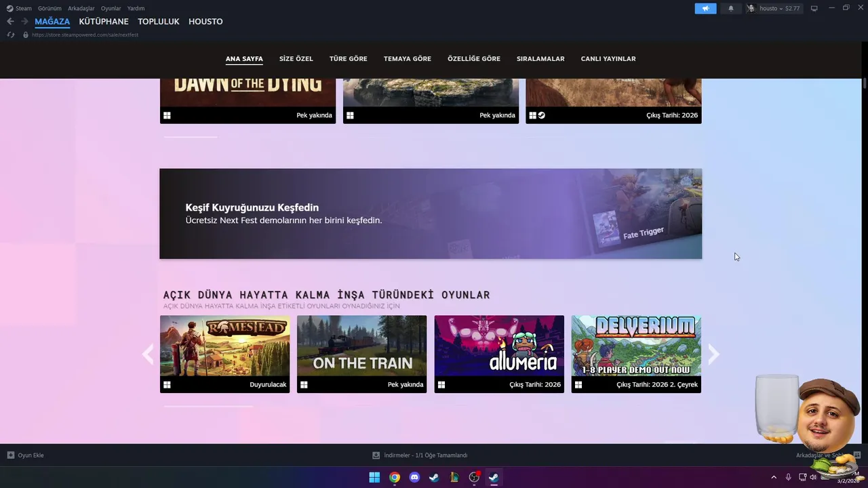Switch to the KÜTÜPHANE tab
Viewport: 868px width, 488px height.
click(104, 22)
